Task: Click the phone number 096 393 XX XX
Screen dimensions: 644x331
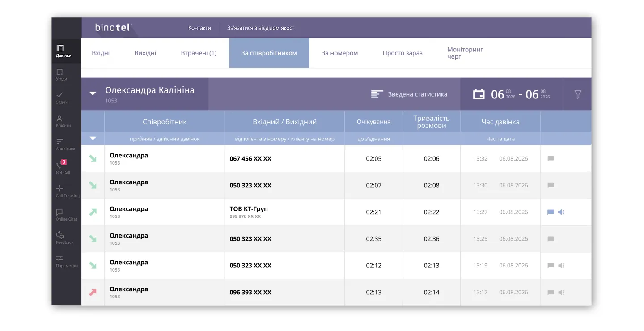Action: [x=250, y=293]
